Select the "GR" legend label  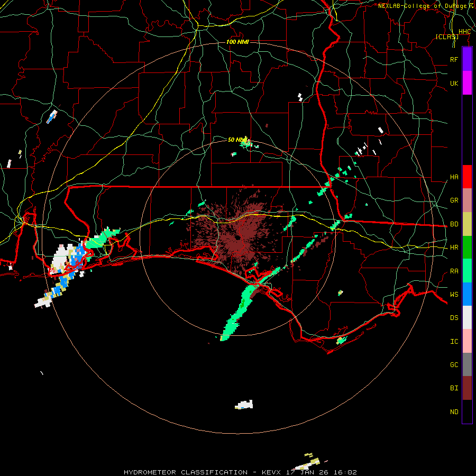tap(454, 200)
